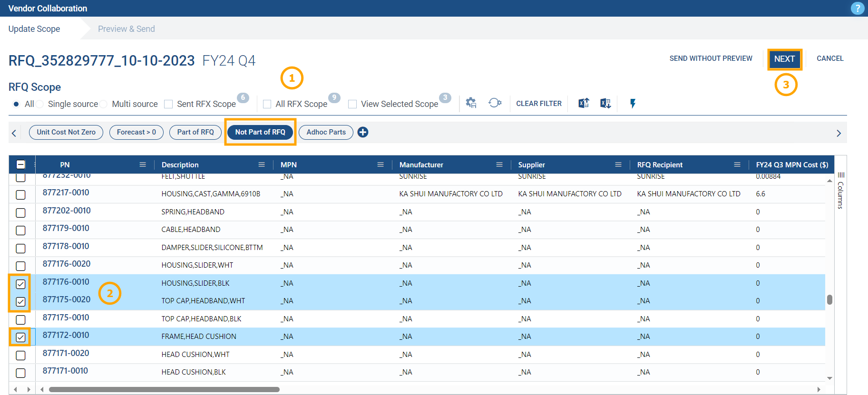Select the Single source radio button

(40, 104)
